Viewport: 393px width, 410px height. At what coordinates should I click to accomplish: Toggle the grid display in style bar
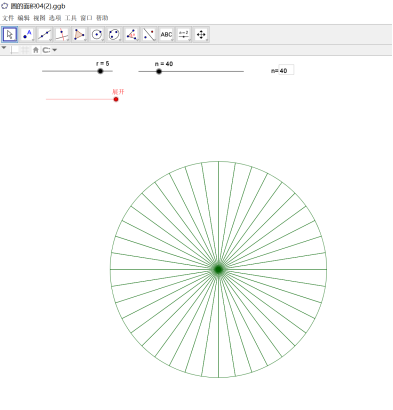[25, 50]
